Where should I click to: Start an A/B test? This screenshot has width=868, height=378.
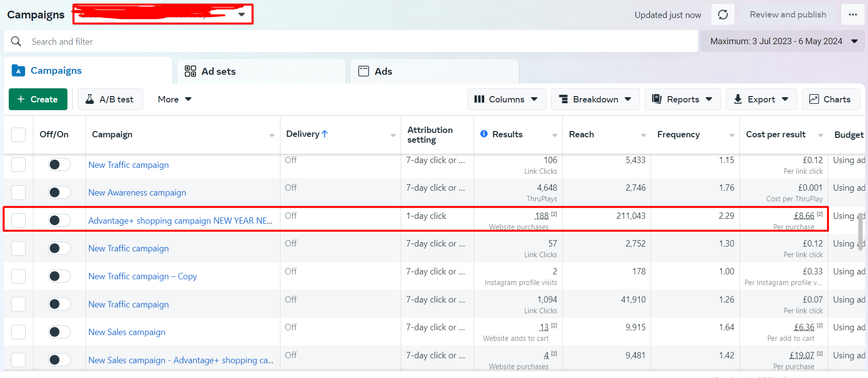point(110,99)
